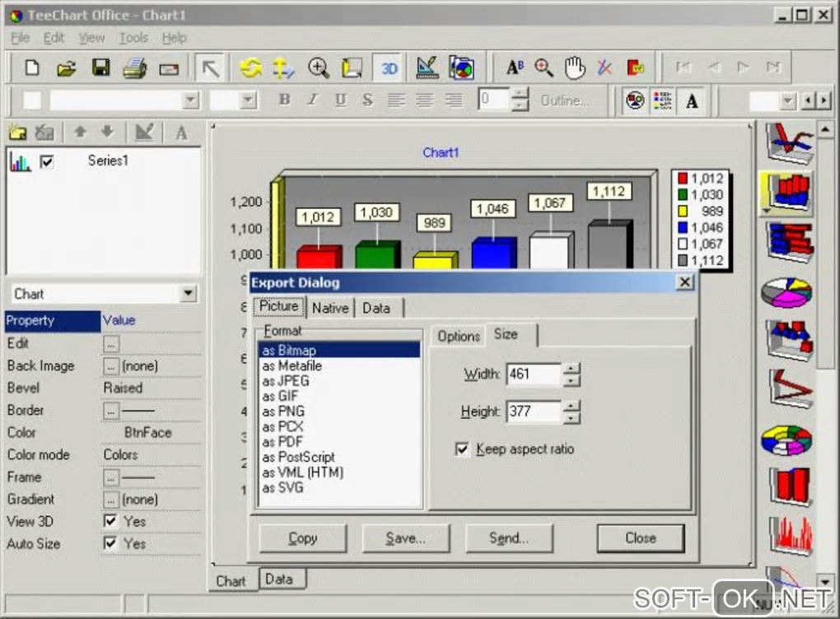Click the Width input field
Viewport: 840px width, 619px height.
point(533,375)
